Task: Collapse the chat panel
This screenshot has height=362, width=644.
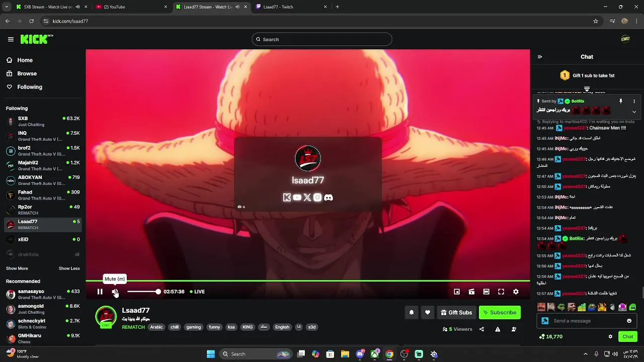Action: point(540,57)
